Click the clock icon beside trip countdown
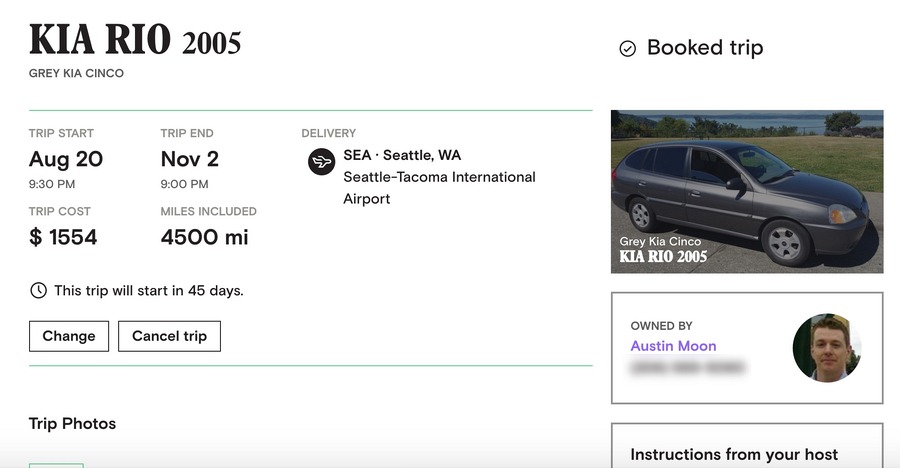This screenshot has width=900, height=468. click(38, 291)
